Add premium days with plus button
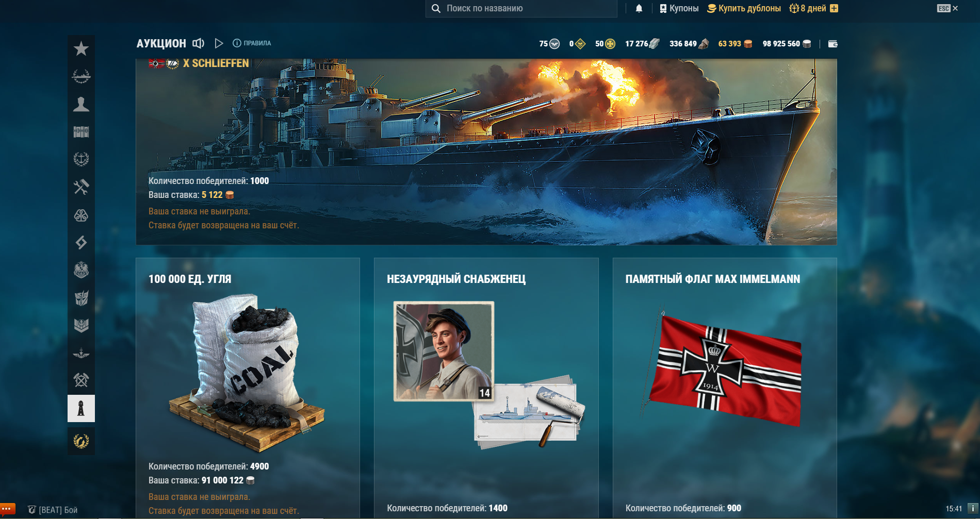The height and width of the screenshot is (519, 980). click(x=834, y=8)
